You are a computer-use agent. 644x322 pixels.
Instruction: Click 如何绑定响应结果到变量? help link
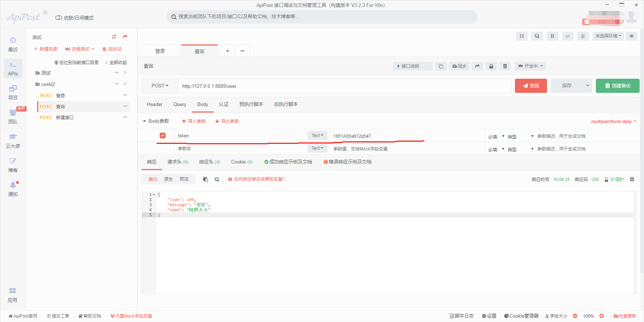coord(256,179)
